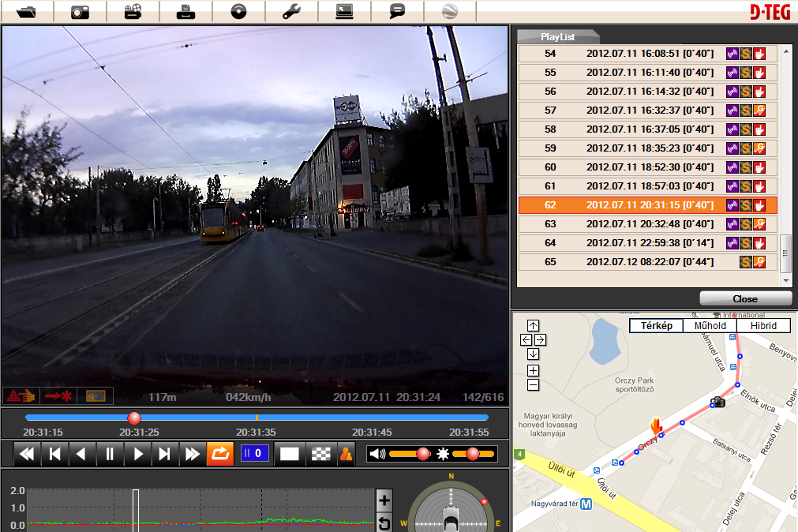Viewport: 798px width, 532px height.
Task: Zoom out the map with minus button
Action: click(x=533, y=384)
